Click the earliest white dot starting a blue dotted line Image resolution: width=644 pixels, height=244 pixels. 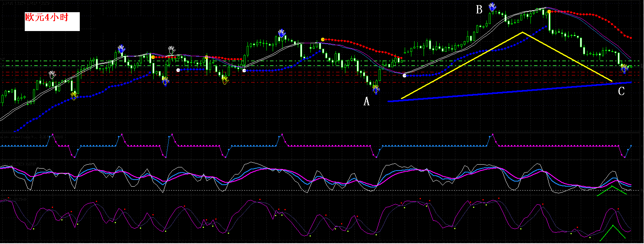tap(178, 70)
